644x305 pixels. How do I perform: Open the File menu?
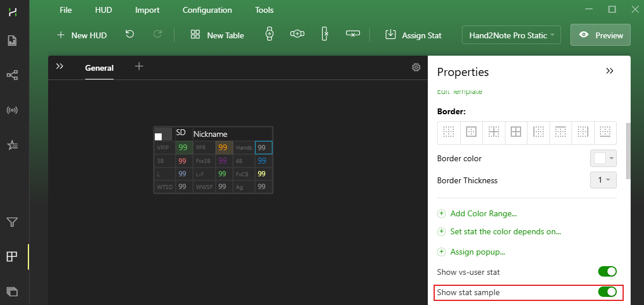[66, 10]
